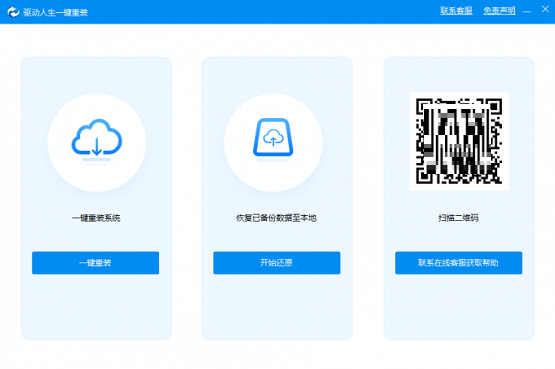
Task: Click the 驱动人生一键重装 window title text
Action: coord(56,12)
